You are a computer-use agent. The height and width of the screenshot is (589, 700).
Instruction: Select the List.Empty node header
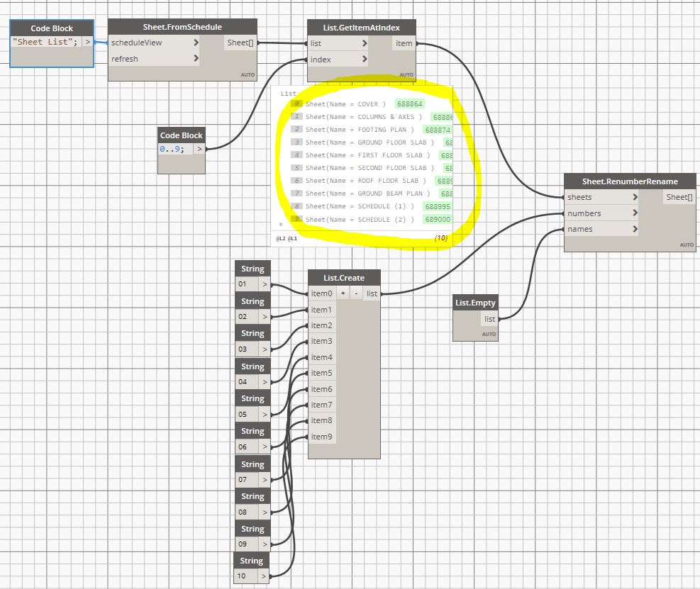(475, 303)
